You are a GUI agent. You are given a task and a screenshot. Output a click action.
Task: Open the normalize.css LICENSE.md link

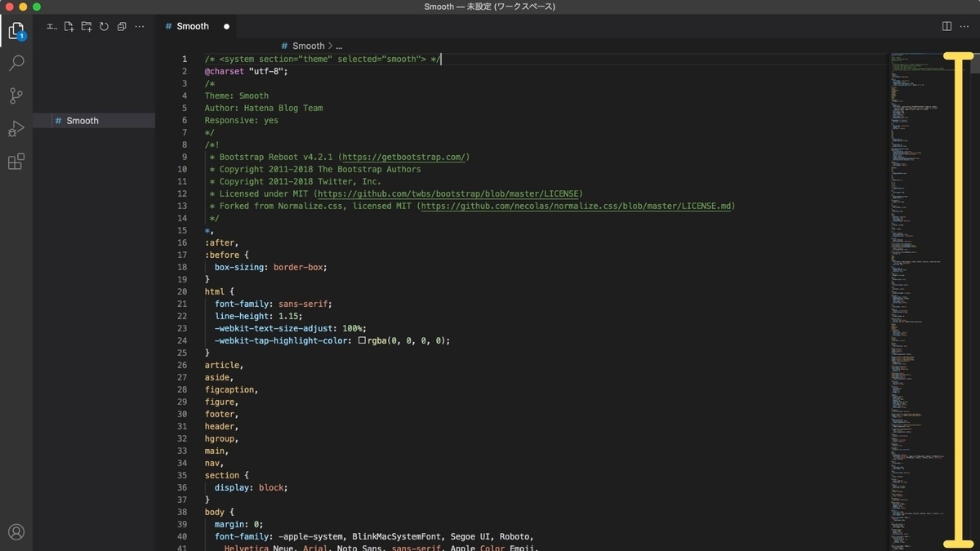pos(576,206)
